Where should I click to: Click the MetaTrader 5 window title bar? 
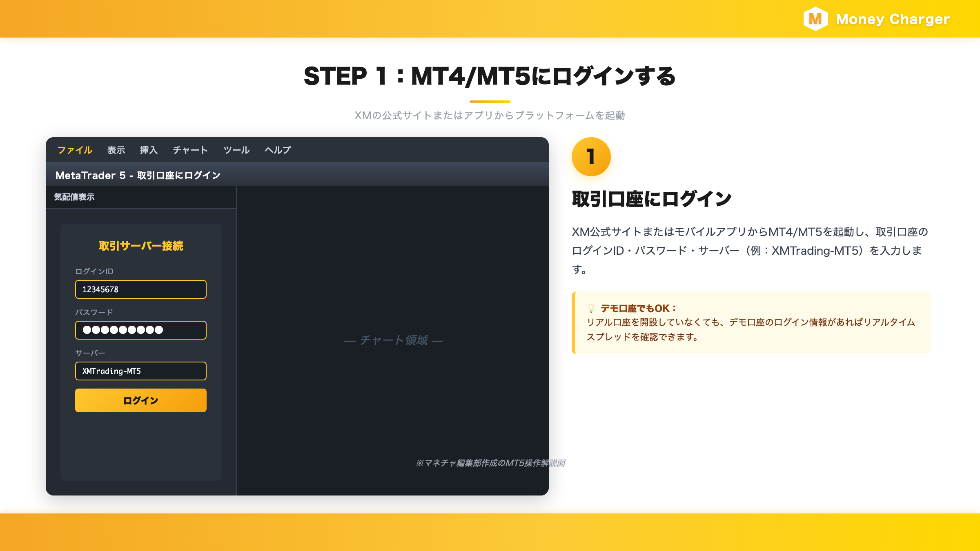[297, 175]
